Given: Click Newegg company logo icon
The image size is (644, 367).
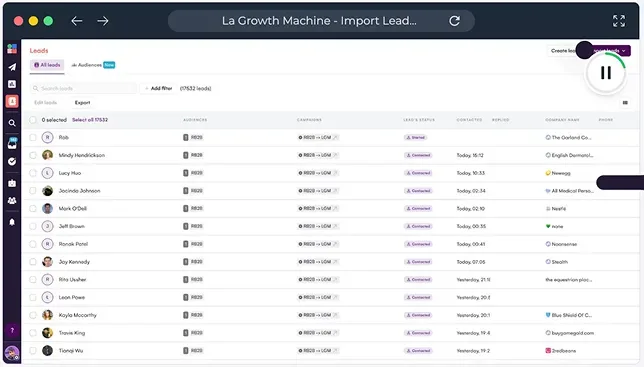Looking at the screenshot, I should (x=548, y=173).
